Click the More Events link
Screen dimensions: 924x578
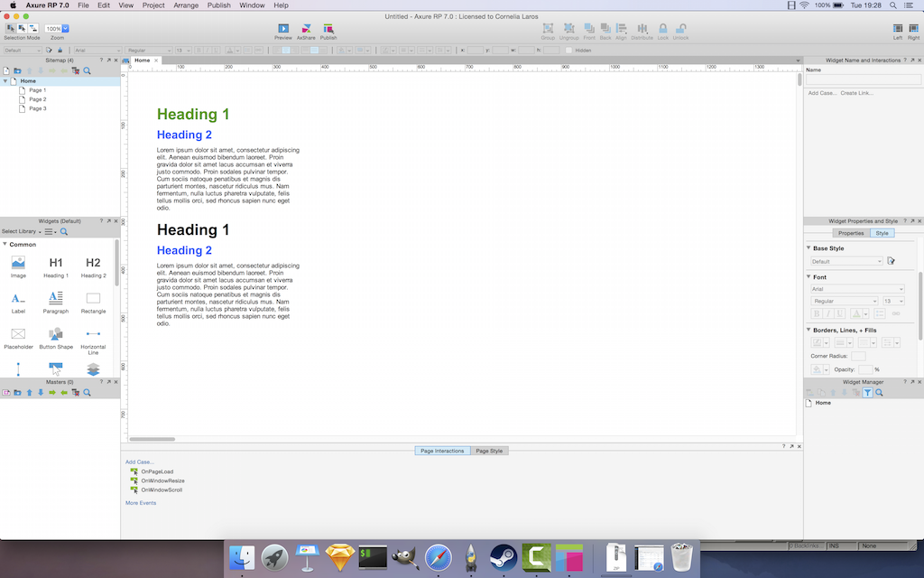[x=141, y=503]
